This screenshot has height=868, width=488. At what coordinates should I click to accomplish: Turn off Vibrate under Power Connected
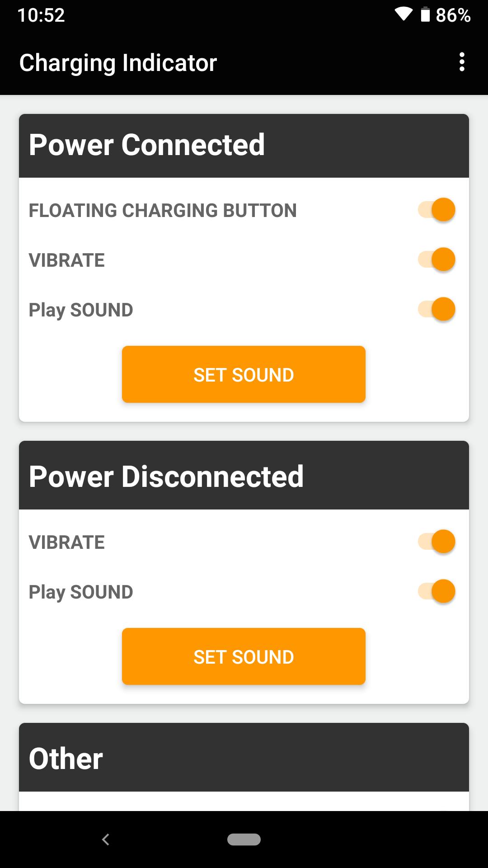pos(436,259)
